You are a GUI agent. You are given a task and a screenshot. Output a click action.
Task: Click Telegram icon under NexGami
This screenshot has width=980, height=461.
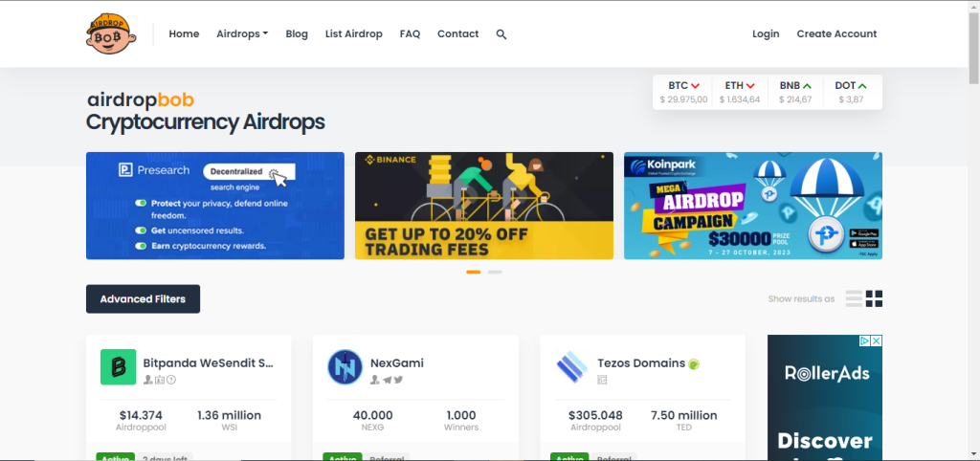point(387,380)
